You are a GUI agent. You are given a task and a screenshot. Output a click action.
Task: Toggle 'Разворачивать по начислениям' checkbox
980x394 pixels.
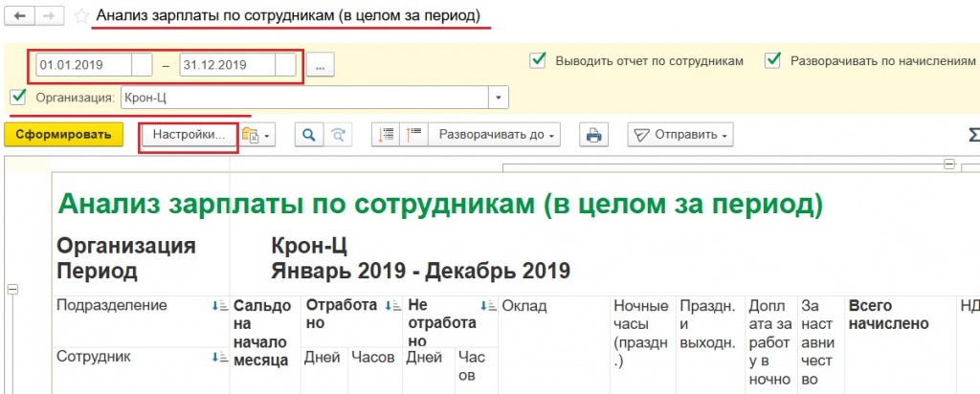click(773, 60)
